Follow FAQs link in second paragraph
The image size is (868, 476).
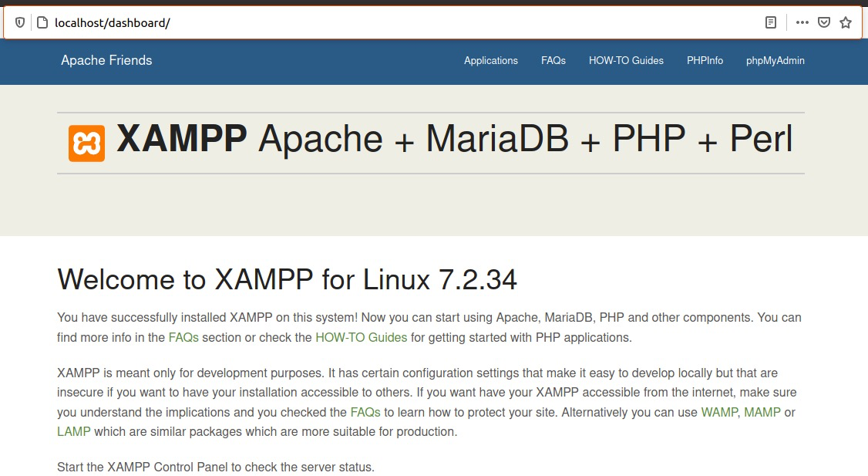pyautogui.click(x=365, y=412)
